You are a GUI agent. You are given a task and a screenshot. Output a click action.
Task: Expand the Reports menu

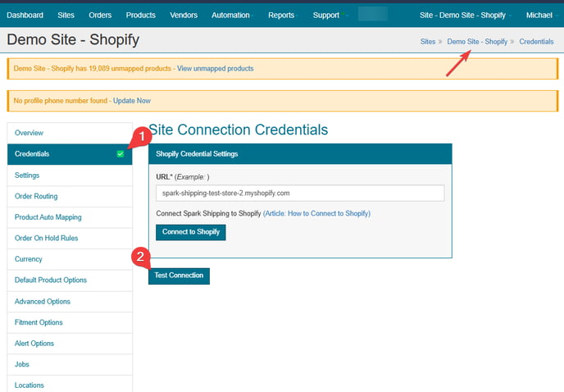282,15
